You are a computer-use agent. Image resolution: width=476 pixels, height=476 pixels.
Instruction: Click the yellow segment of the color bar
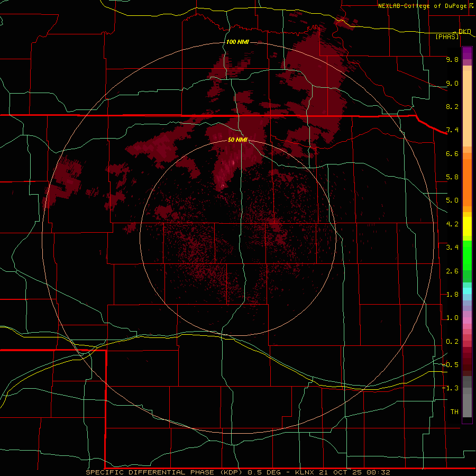467,226
